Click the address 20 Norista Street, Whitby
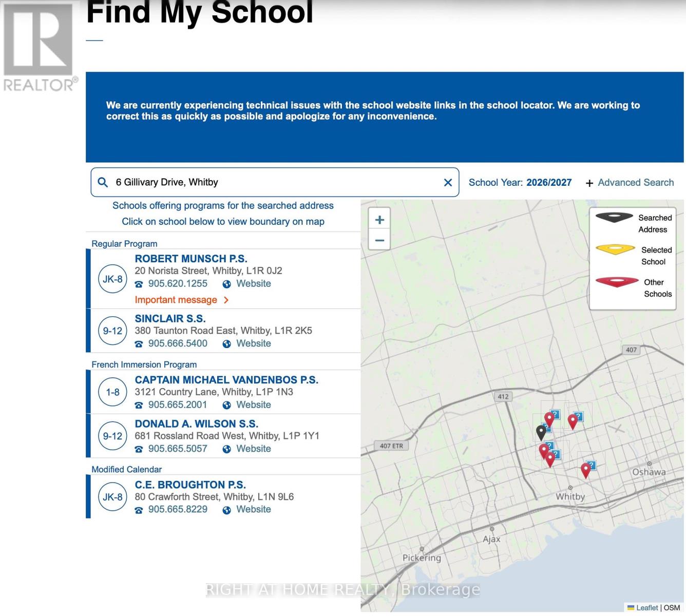The width and height of the screenshot is (686, 616). click(x=208, y=271)
